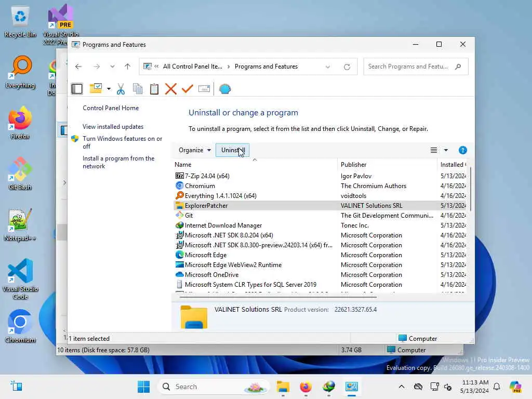Sort by the Publisher column header
Screen dimensions: 532x399
[387, 165]
